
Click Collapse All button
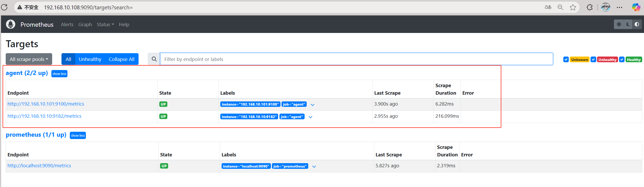(x=121, y=59)
